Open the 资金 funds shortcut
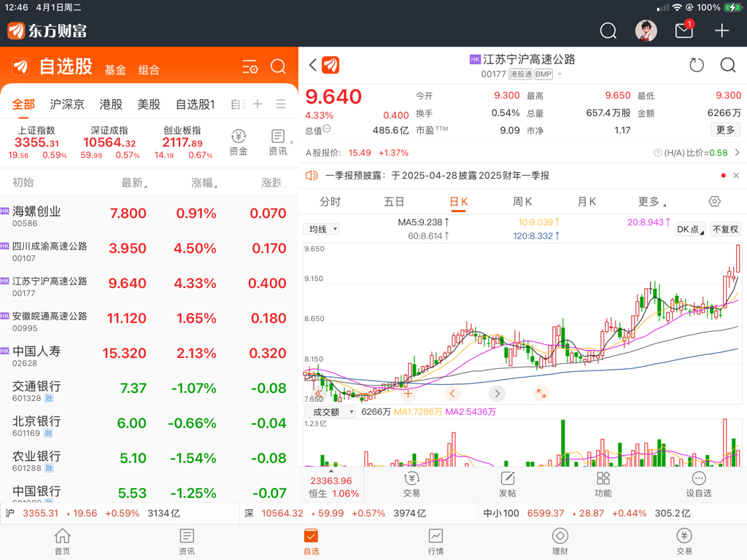 click(x=239, y=142)
